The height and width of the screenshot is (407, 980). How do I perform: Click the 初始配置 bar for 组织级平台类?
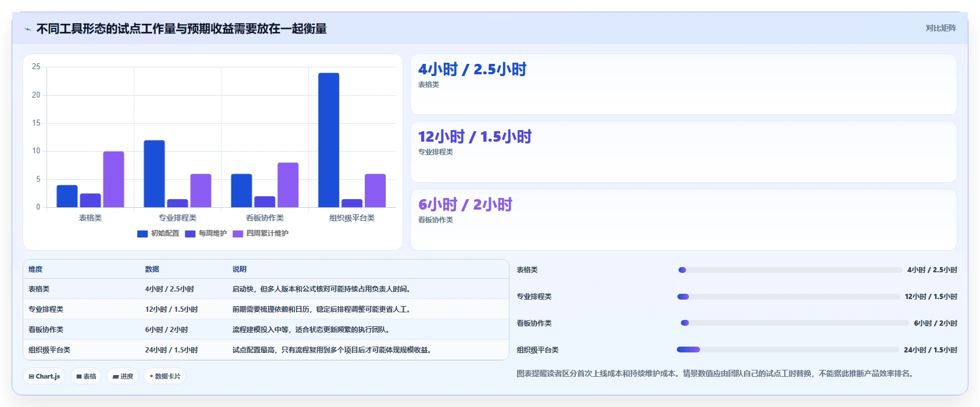329,140
